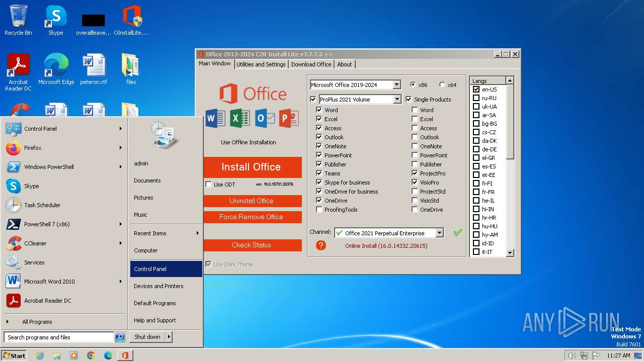Click the Check Status button

tap(252, 245)
